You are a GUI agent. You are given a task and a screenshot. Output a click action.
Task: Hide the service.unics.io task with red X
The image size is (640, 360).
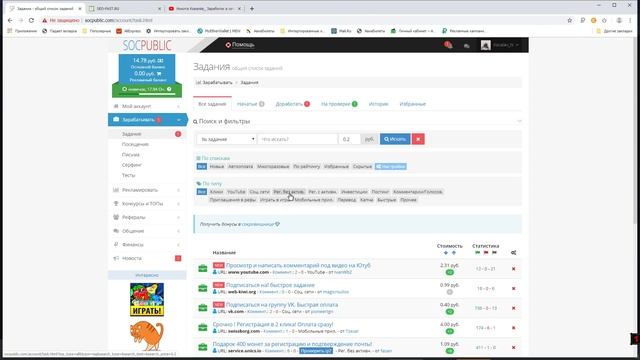[513, 347]
